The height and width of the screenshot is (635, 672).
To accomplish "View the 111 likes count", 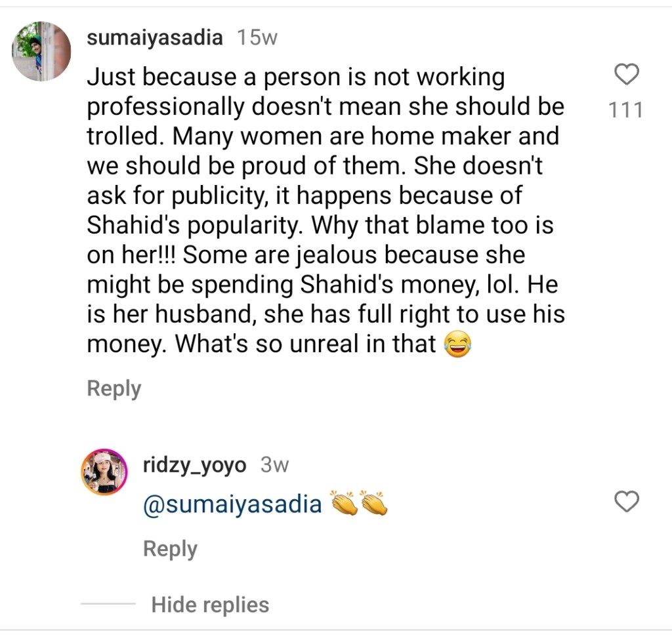I will point(625,110).
